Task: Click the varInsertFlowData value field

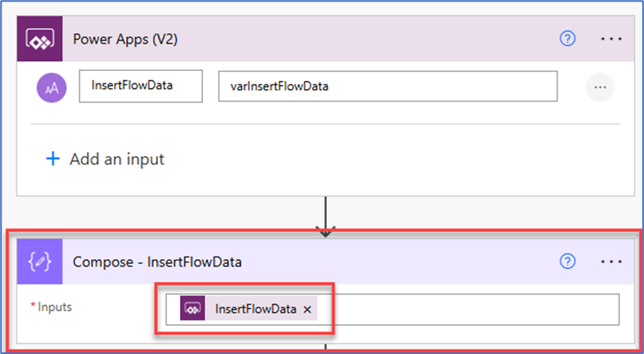Action: click(x=388, y=86)
